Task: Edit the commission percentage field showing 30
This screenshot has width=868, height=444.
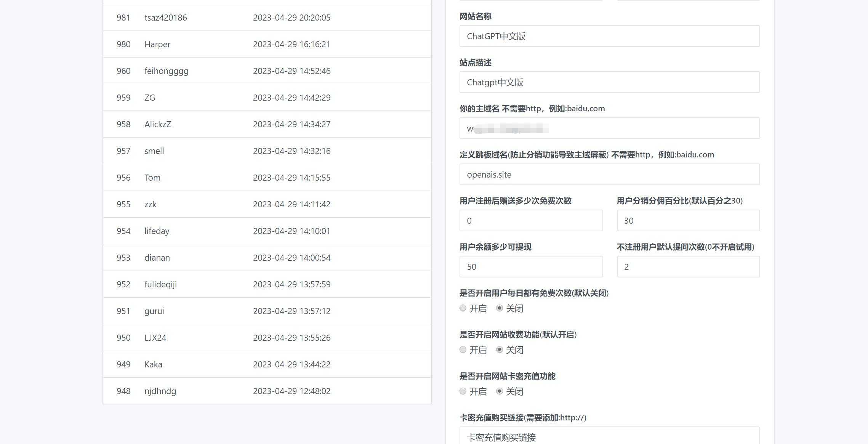Action: 688,220
